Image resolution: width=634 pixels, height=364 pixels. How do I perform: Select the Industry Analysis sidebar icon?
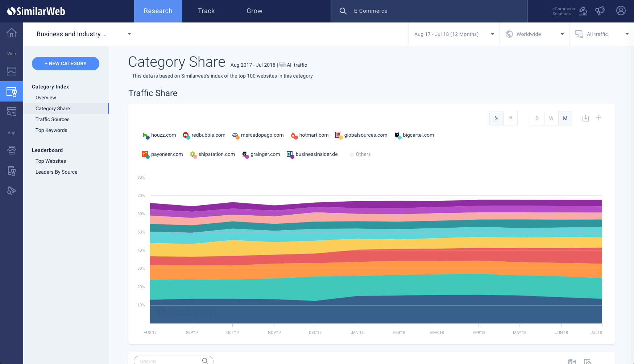(12, 91)
